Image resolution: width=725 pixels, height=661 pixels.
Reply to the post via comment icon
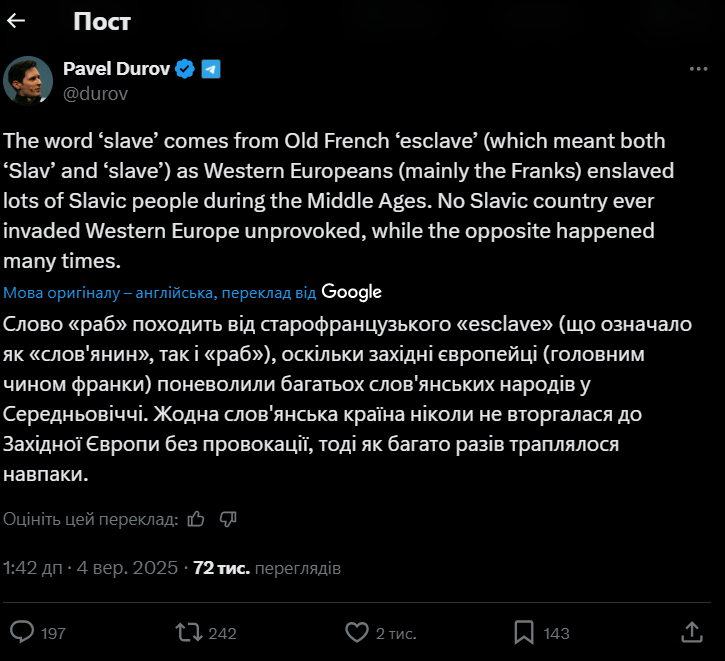(22, 632)
